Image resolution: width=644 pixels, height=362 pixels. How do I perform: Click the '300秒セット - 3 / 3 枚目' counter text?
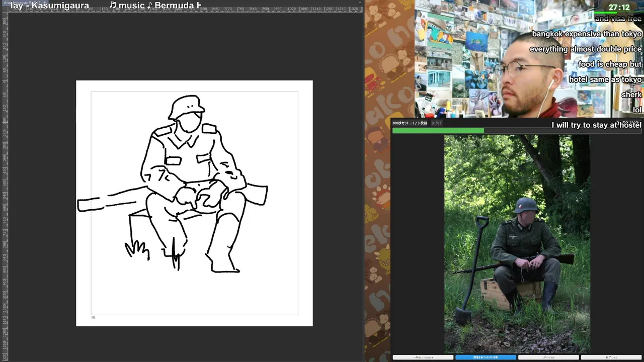[410, 123]
